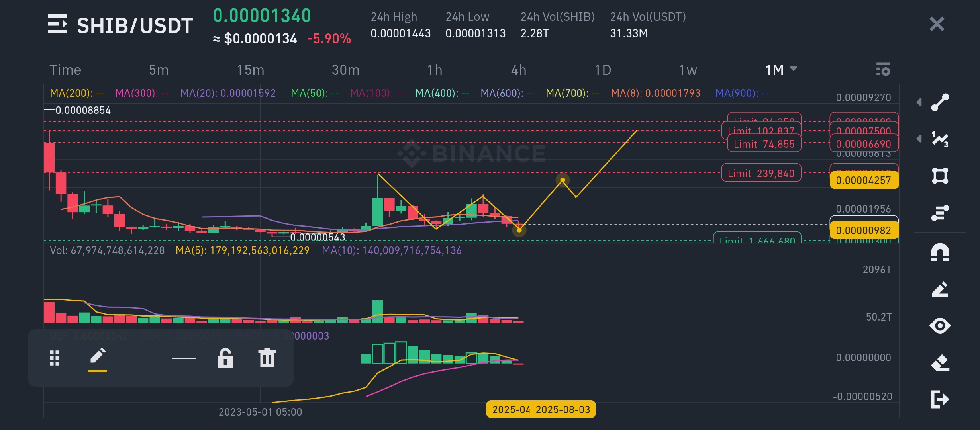Click the Limit 239,840 order label
This screenshot has height=430, width=980.
(761, 173)
